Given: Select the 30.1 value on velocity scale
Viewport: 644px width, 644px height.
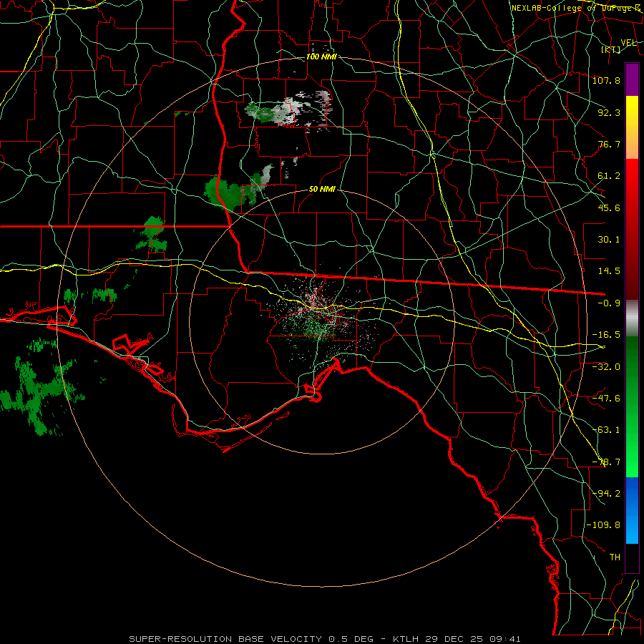Looking at the screenshot, I should pyautogui.click(x=609, y=240).
